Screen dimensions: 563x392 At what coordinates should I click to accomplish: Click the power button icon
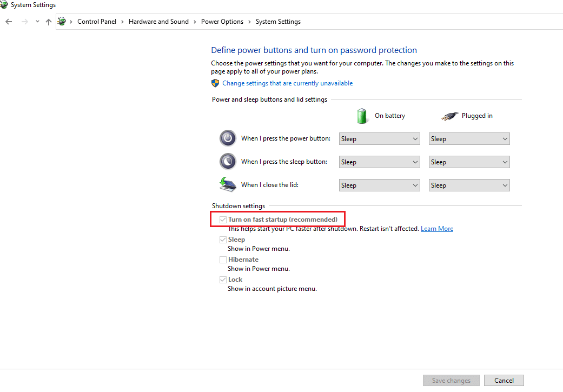[x=228, y=138]
